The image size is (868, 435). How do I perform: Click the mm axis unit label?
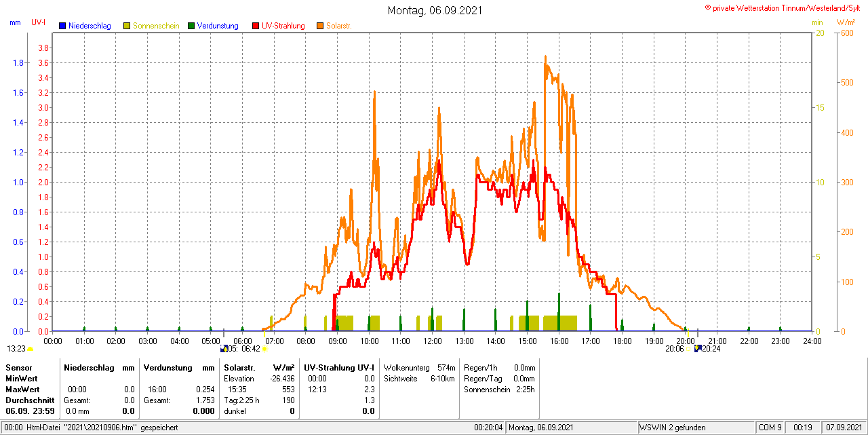(x=15, y=22)
